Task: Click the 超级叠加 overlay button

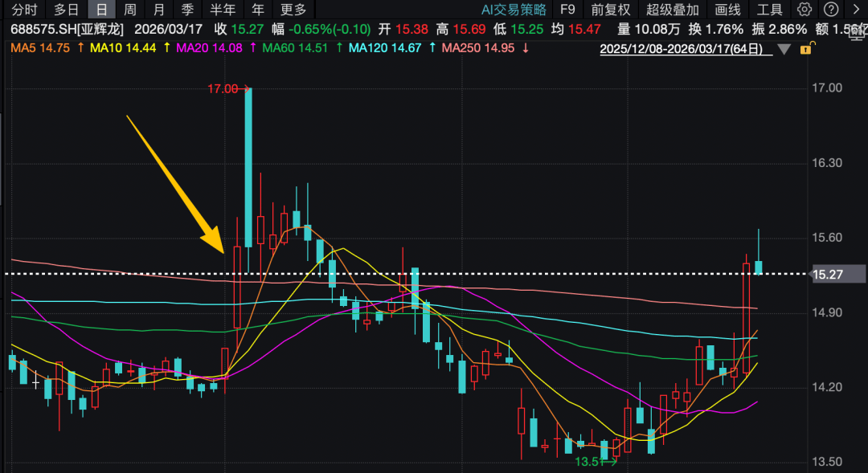Action: [673, 10]
